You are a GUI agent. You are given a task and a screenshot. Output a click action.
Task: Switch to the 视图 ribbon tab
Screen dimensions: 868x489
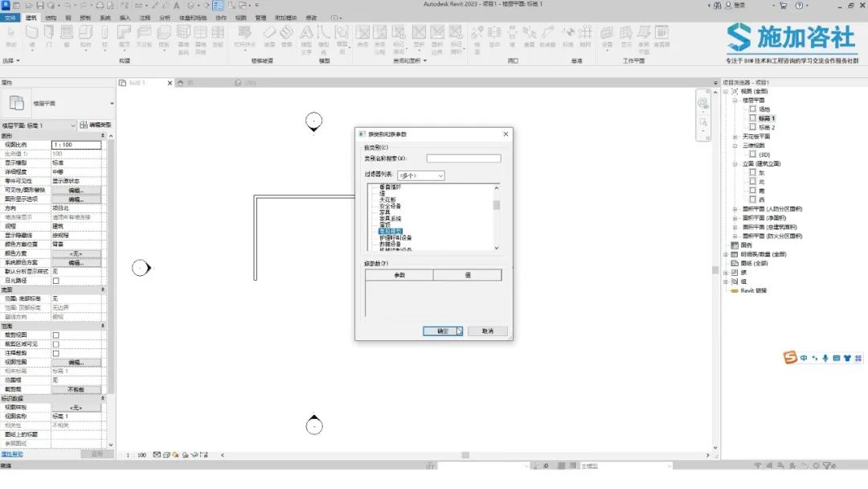[241, 18]
